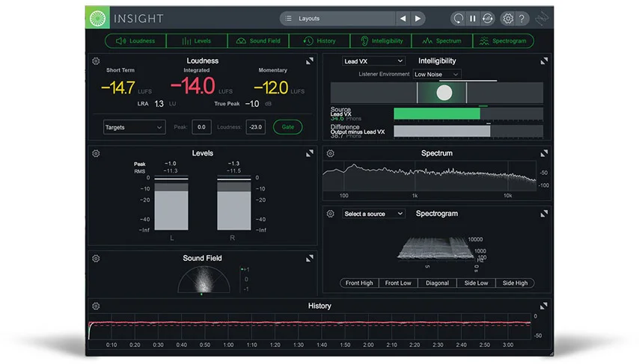Open the Layouts dropdown
The image size is (639, 364).
pos(337,19)
